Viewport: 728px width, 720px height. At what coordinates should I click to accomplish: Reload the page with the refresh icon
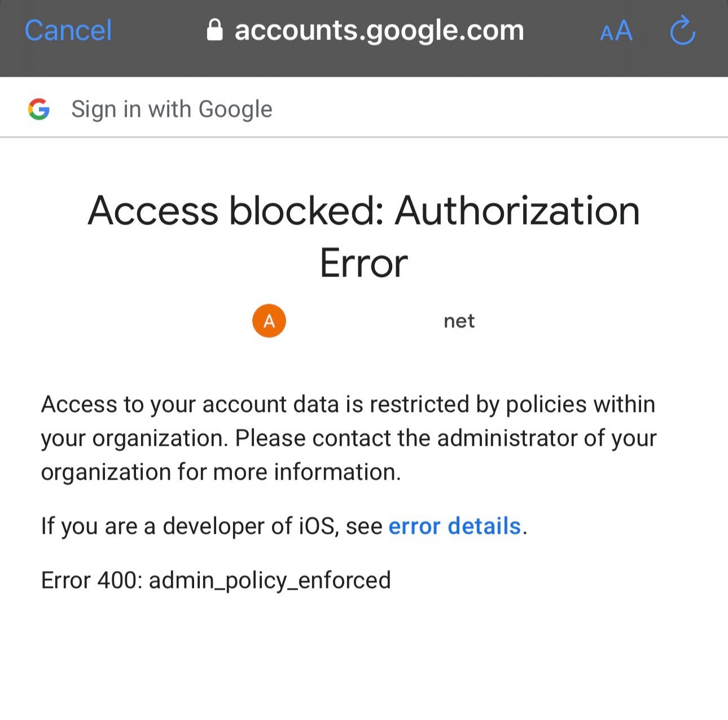[x=682, y=30]
